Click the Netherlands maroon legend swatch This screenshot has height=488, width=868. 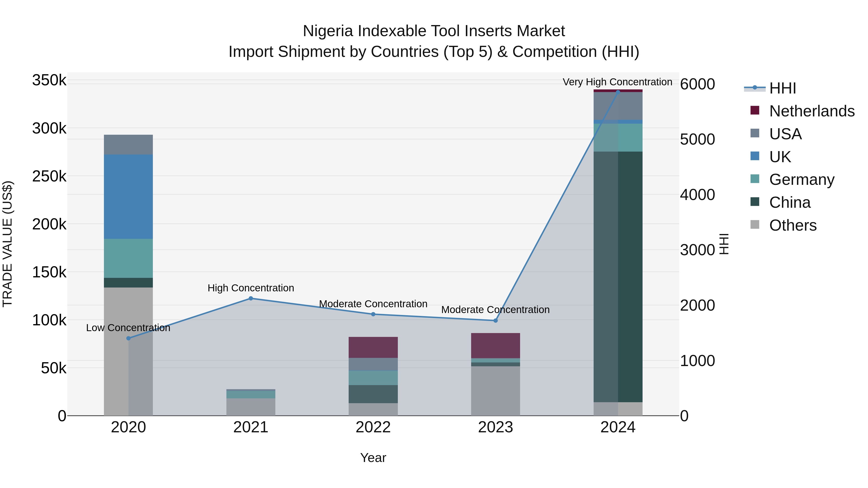click(755, 110)
